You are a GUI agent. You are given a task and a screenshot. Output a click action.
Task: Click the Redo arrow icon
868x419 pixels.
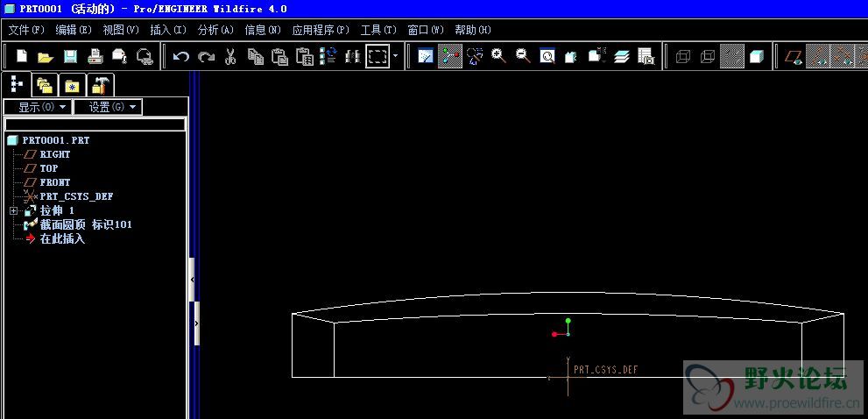coord(206,56)
